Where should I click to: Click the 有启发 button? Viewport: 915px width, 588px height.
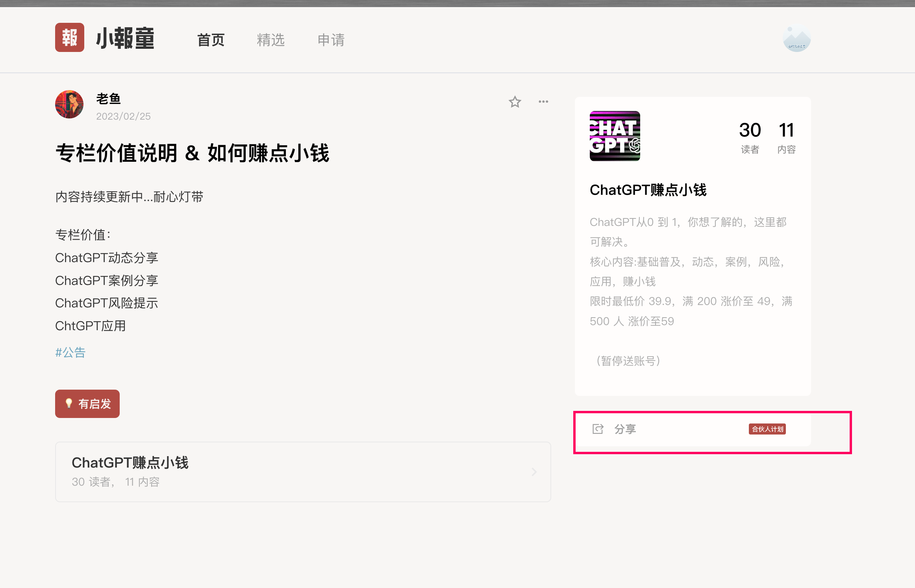(87, 404)
